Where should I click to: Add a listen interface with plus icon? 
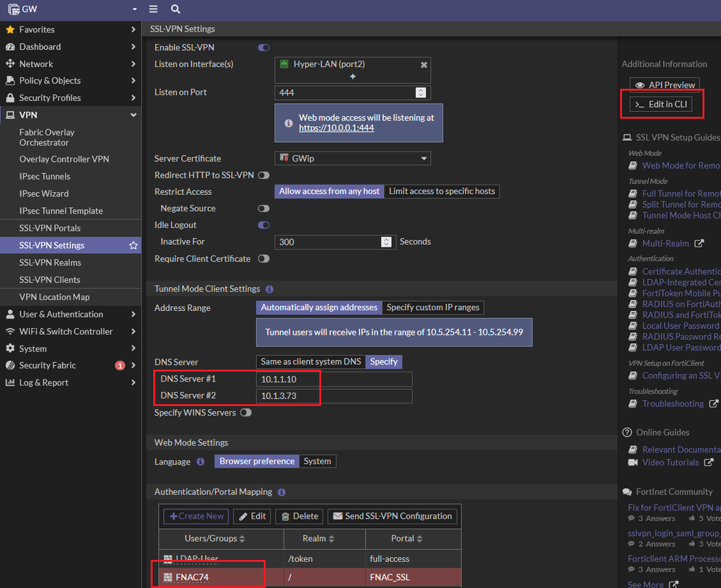[353, 76]
